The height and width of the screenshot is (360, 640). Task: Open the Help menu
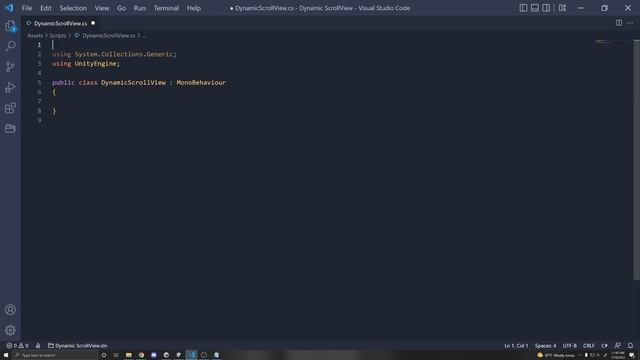[193, 8]
